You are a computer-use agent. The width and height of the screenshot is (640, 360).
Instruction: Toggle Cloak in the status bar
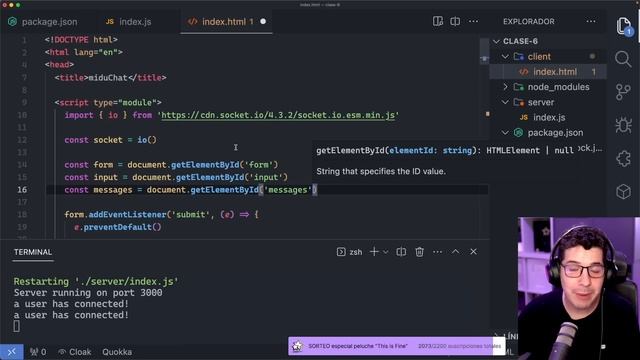point(75,352)
